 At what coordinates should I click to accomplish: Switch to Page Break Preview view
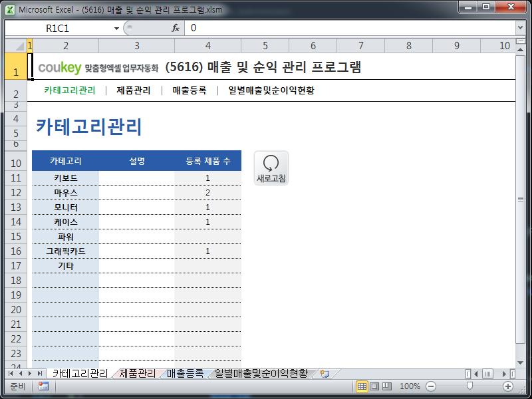(x=387, y=386)
